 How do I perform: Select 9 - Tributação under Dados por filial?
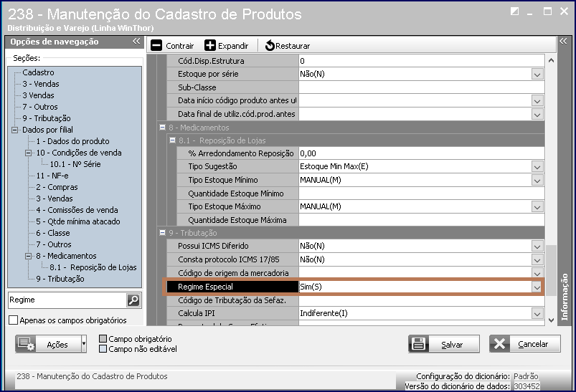pyautogui.click(x=60, y=279)
